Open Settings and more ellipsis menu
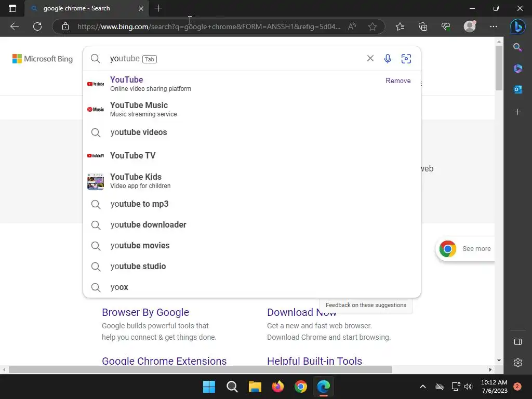 [x=494, y=26]
